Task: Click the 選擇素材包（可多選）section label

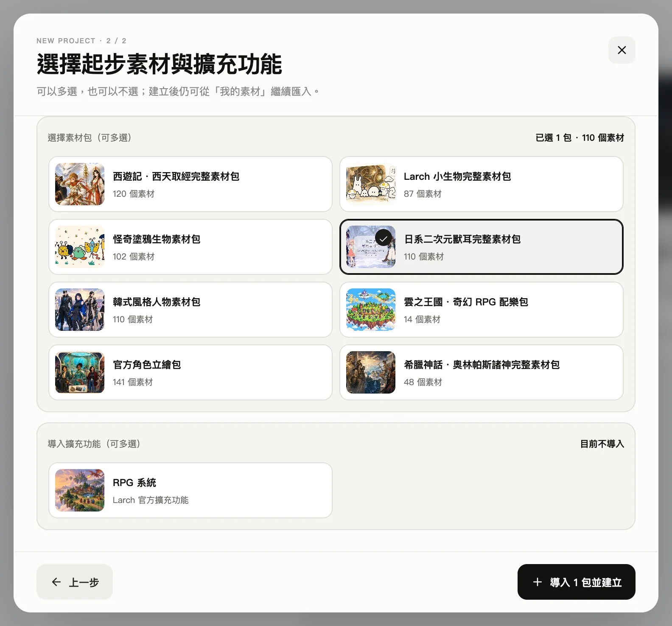Action: point(90,138)
